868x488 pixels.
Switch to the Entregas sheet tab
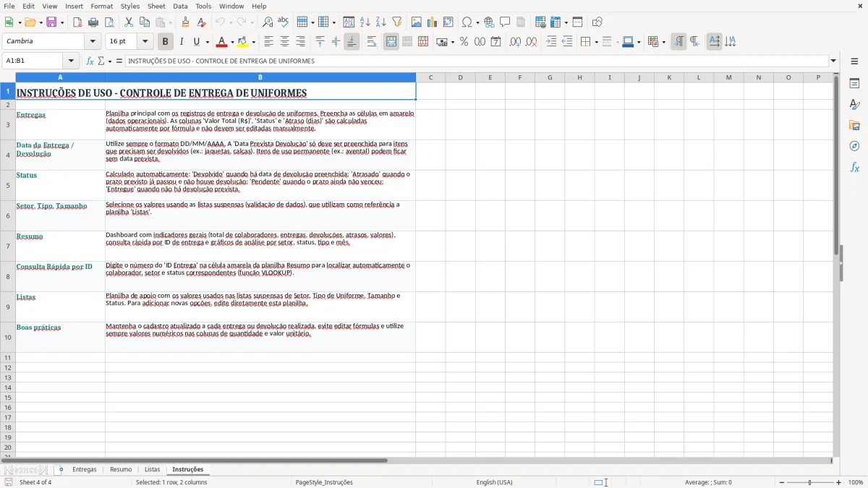tap(85, 470)
